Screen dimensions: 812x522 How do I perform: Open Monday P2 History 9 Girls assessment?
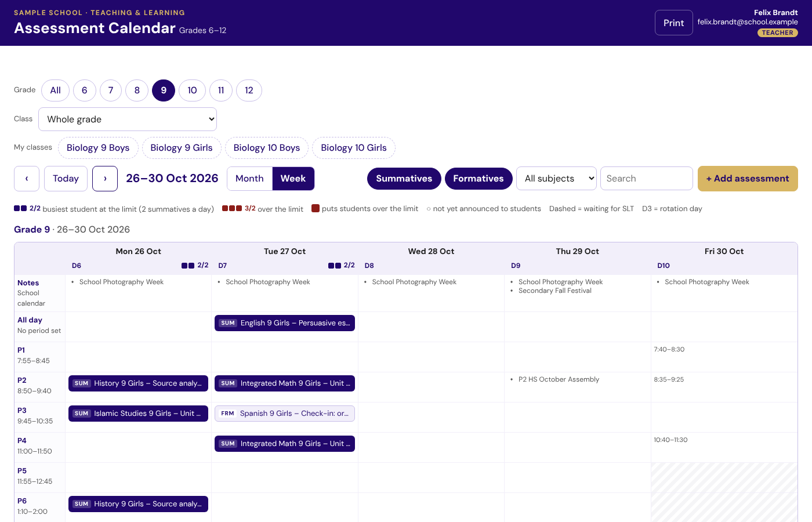(138, 383)
